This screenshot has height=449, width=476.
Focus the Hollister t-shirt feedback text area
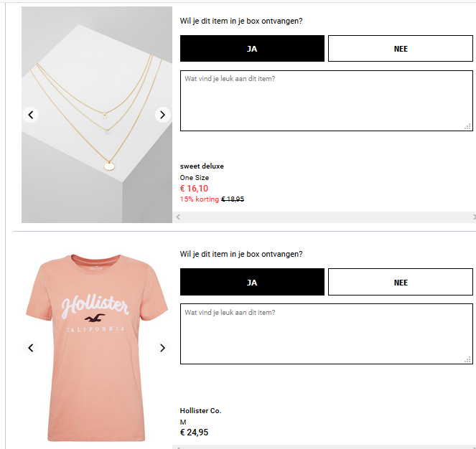point(326,334)
